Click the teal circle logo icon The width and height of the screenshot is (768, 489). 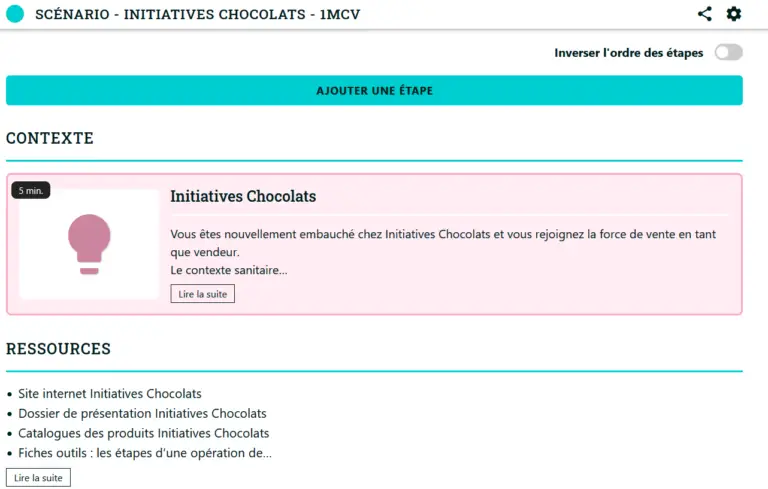coord(15,14)
